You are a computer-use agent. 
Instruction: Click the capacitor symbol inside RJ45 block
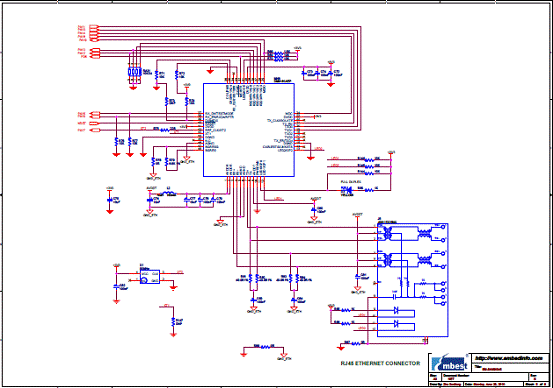tap(395, 297)
